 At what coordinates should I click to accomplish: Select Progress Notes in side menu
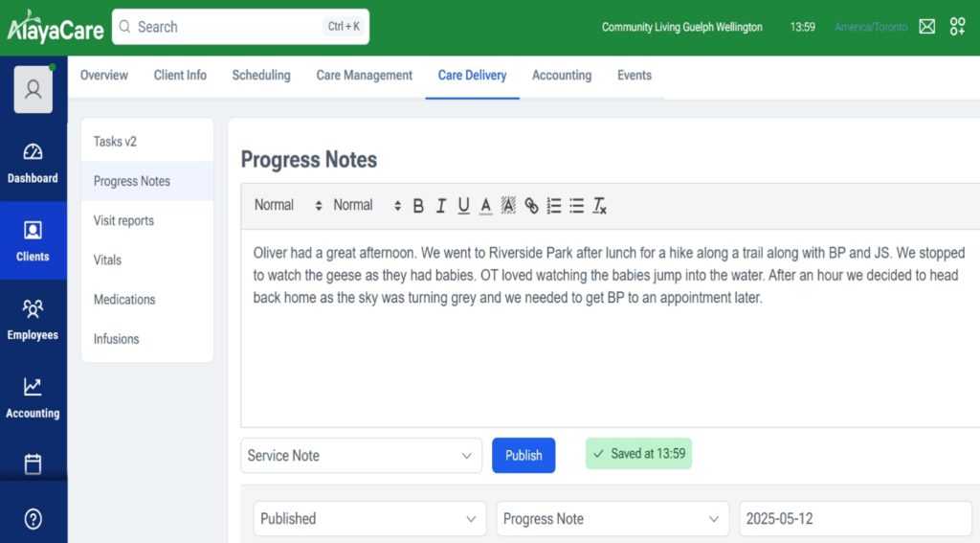pos(146,181)
